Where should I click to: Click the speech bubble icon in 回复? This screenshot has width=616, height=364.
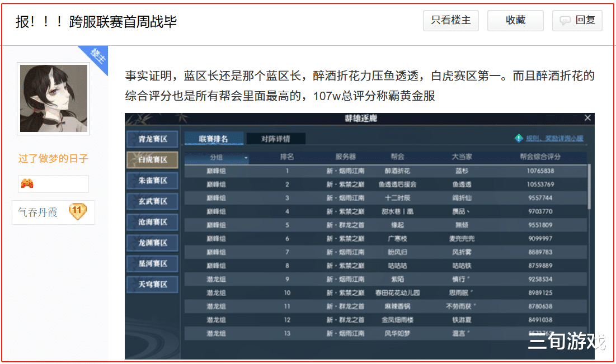[565, 21]
